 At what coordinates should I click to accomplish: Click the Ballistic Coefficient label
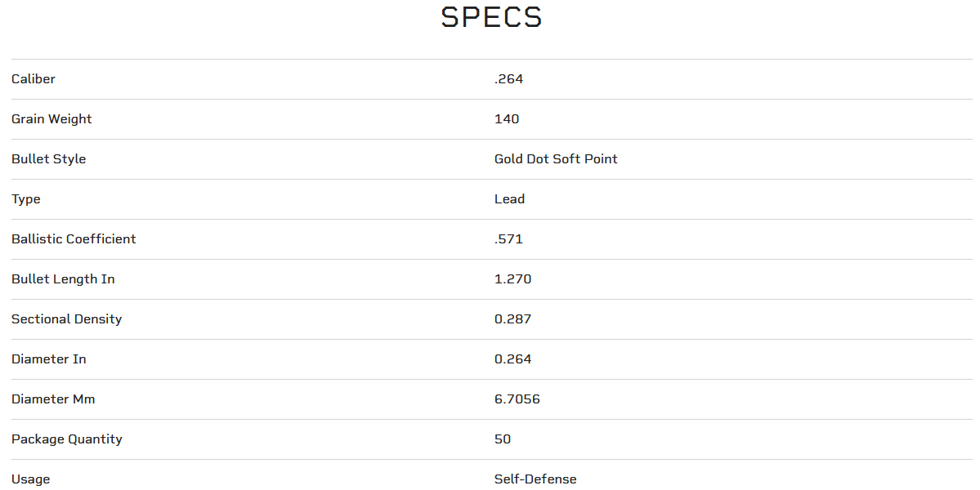(x=74, y=239)
